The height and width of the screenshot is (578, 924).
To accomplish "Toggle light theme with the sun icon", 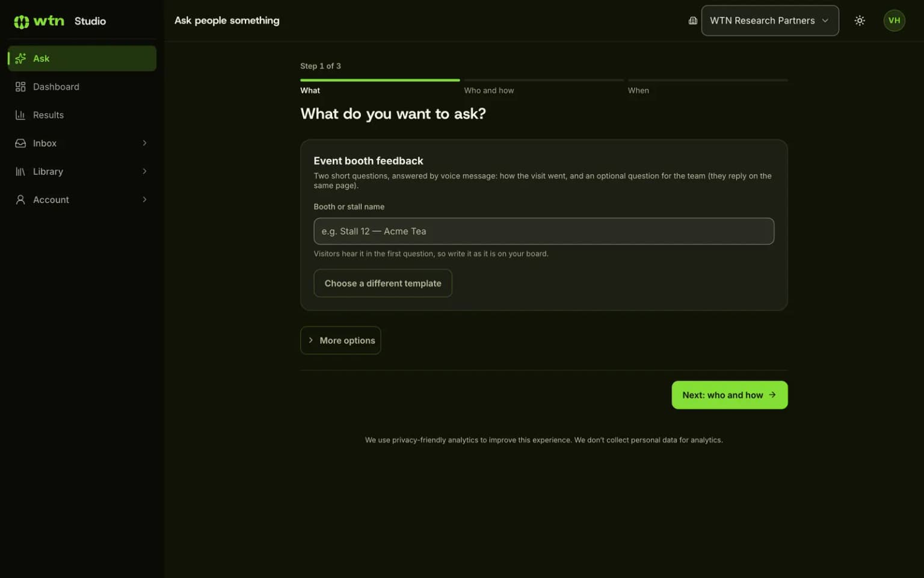I will 860,20.
